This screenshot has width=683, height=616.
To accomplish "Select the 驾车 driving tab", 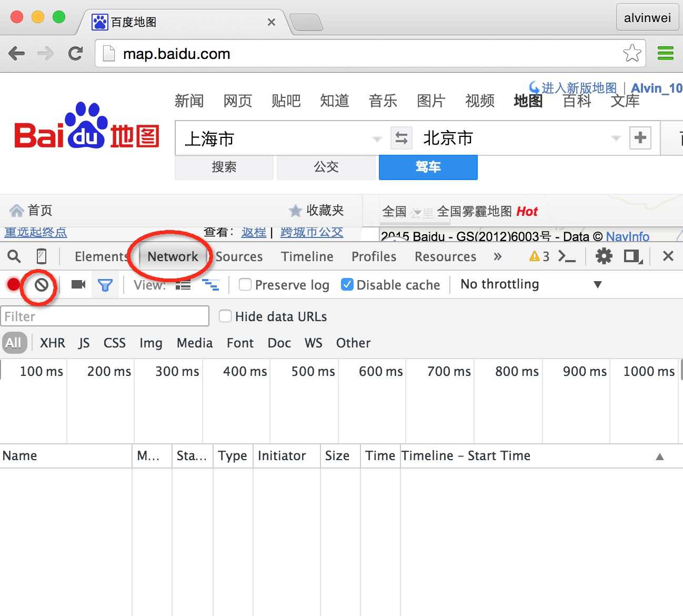I will [x=428, y=167].
